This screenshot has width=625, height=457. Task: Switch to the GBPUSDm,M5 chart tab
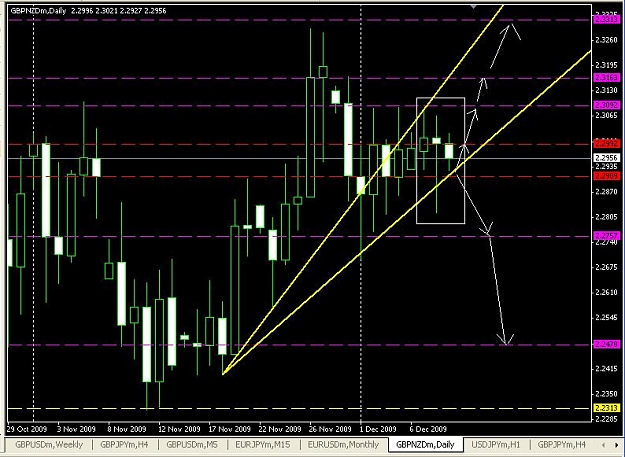pos(192,444)
